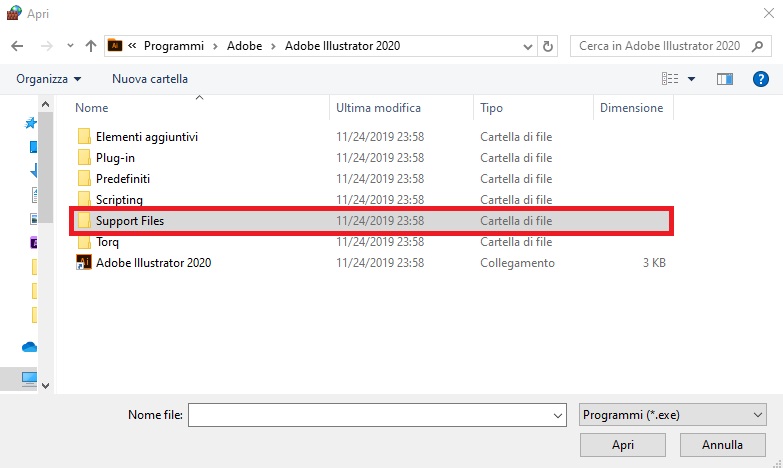
Task: Click folder icon next to Plug-in
Action: pos(84,157)
